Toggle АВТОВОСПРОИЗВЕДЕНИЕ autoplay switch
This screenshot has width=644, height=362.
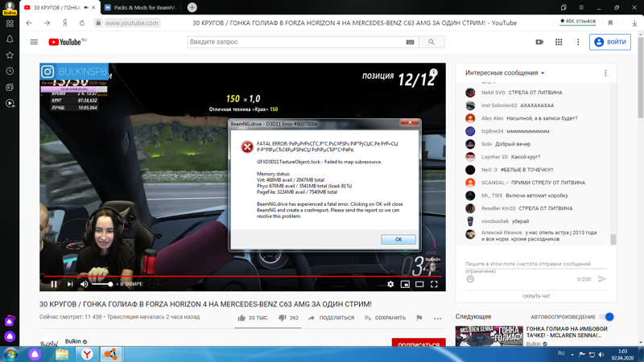[607, 317]
